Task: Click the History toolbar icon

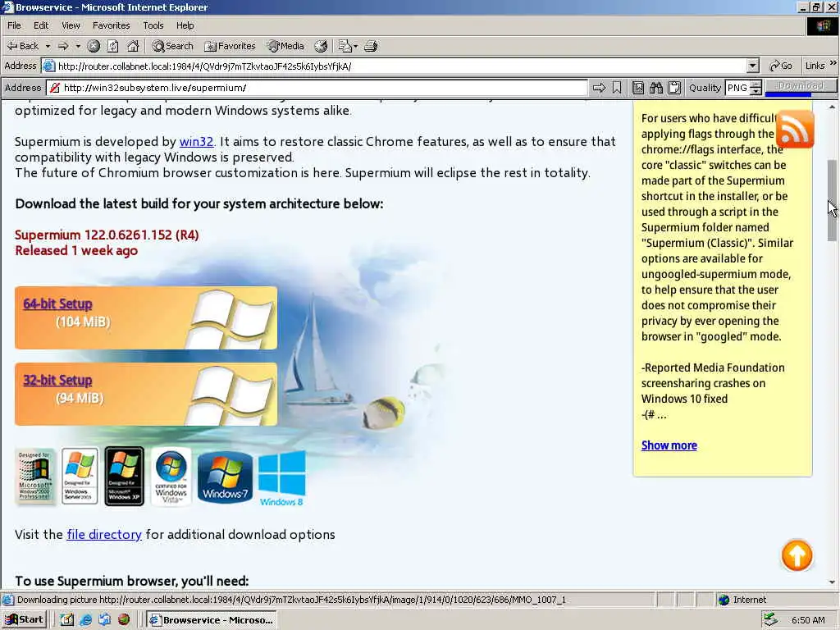Action: pyautogui.click(x=321, y=46)
